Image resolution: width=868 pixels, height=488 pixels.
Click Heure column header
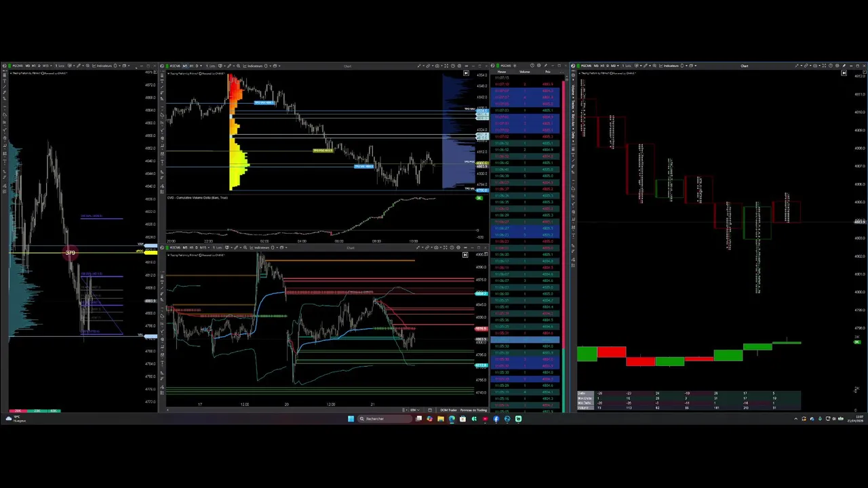tap(502, 72)
